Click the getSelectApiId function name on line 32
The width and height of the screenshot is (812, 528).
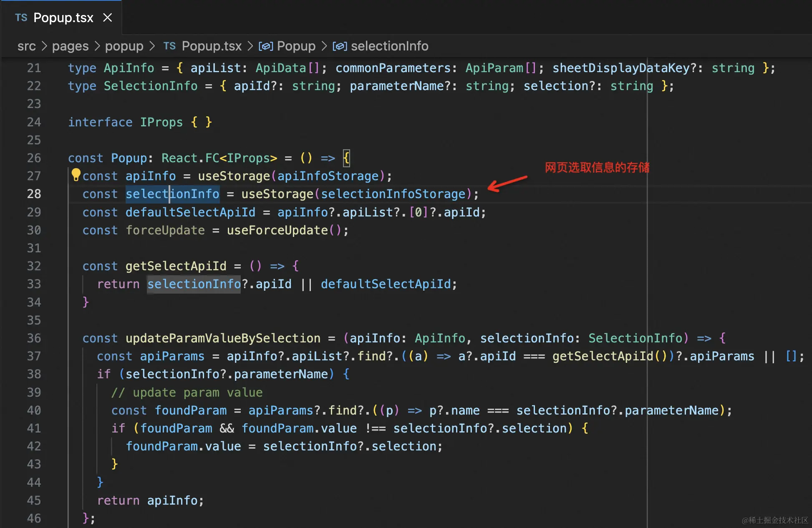pyautogui.click(x=176, y=266)
